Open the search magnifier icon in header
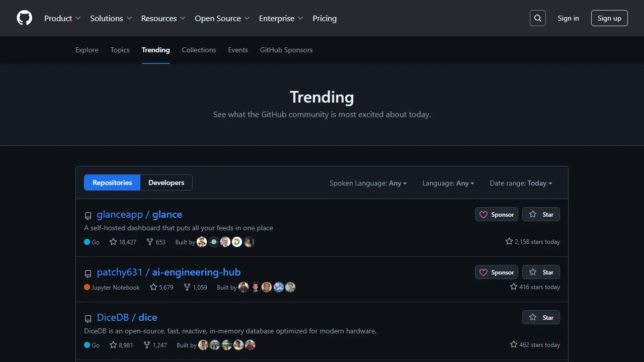The width and height of the screenshot is (644, 362). point(538,18)
